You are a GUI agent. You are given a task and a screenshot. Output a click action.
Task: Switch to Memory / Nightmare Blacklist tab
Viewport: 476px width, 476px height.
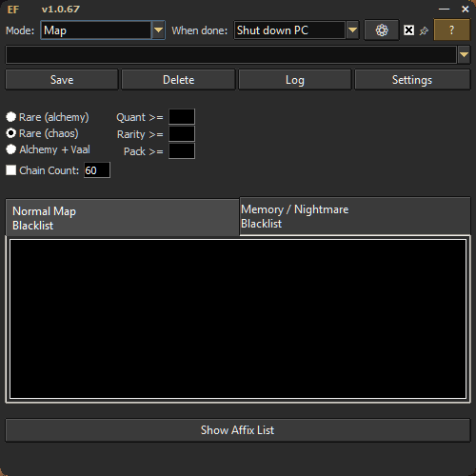(355, 216)
